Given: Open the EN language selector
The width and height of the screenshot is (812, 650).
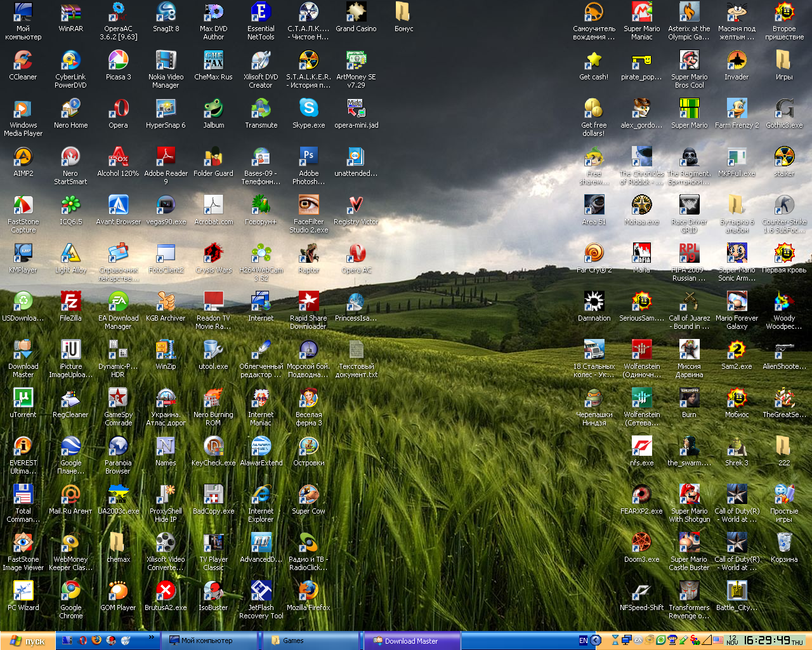Looking at the screenshot, I should coord(583,640).
